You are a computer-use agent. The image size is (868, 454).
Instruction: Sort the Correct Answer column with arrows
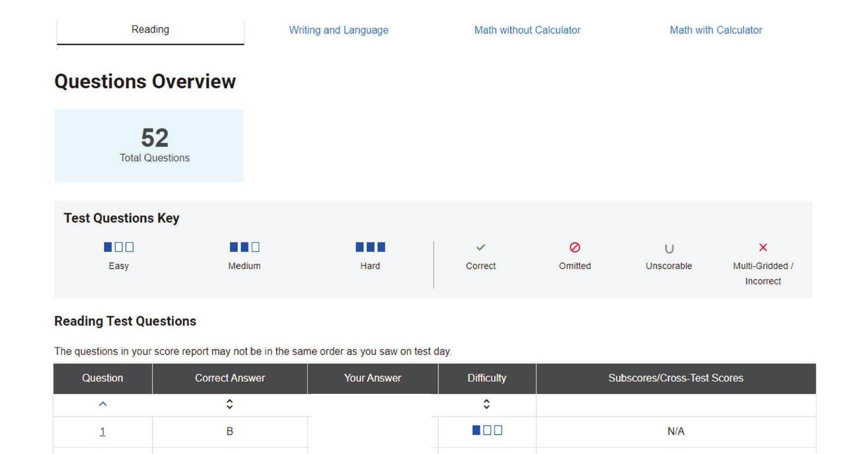click(x=230, y=405)
